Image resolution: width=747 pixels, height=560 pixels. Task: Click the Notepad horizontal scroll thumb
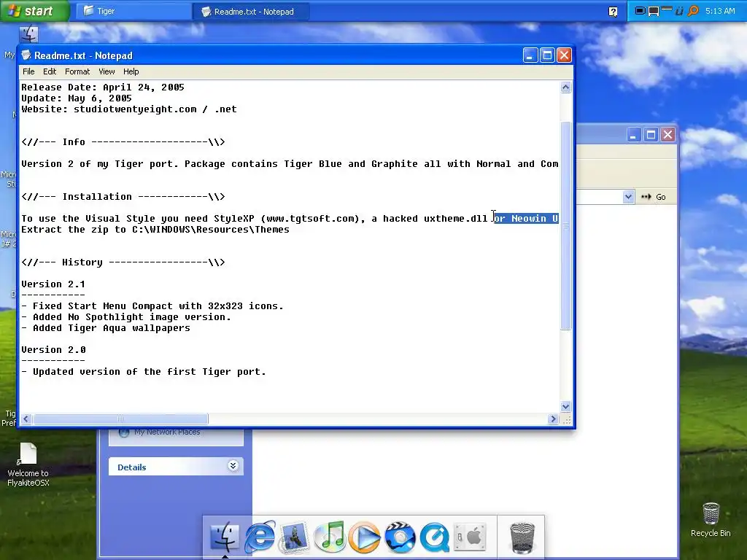click(x=120, y=419)
